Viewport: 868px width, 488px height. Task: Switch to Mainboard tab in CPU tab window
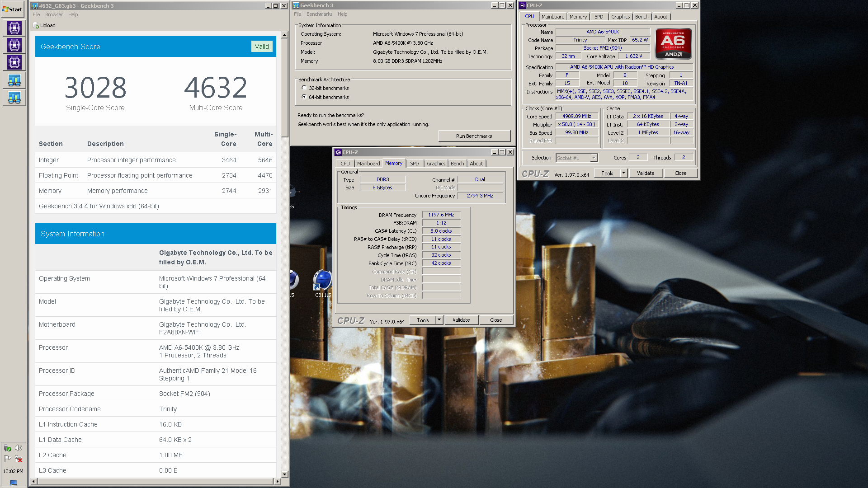pyautogui.click(x=553, y=17)
